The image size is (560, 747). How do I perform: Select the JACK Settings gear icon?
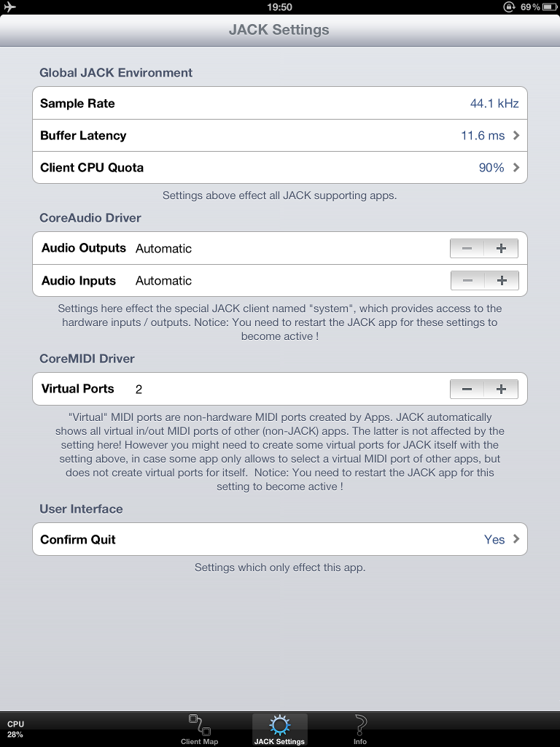pos(279,726)
